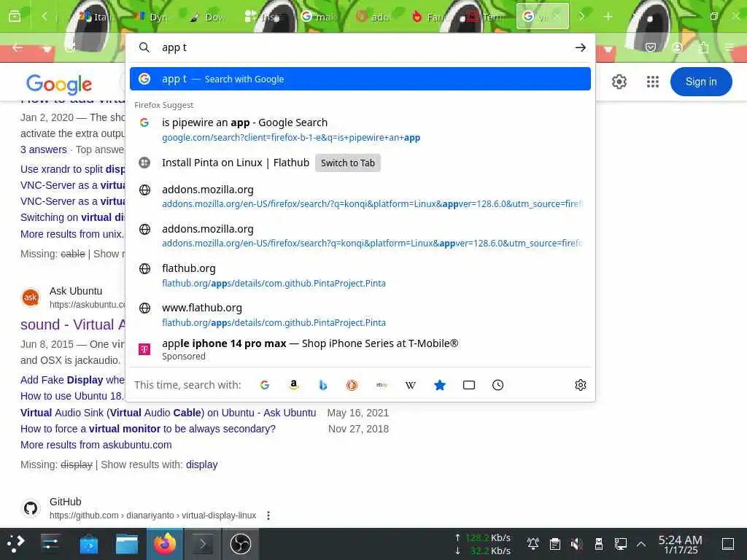Open Pocket save icon in toolbar

pos(651,47)
